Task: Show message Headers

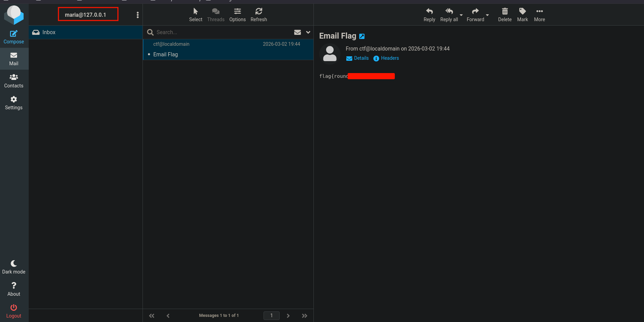Action: 386,58
